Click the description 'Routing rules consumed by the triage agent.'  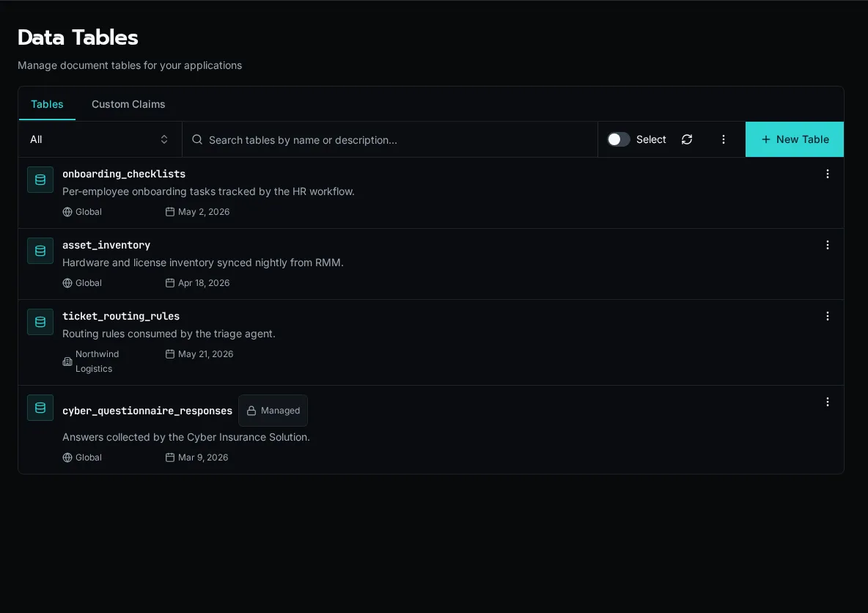point(169,334)
